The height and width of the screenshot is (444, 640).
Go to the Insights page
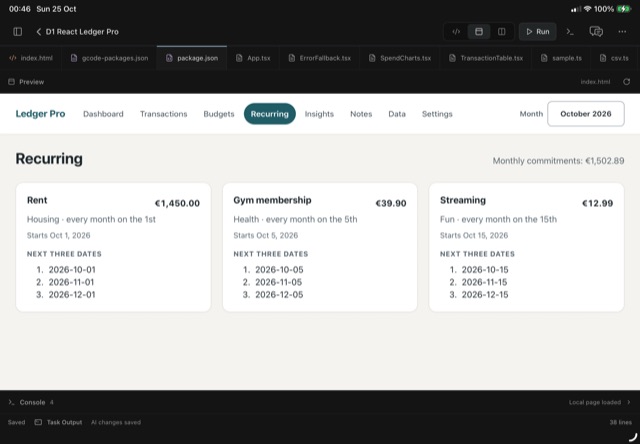tap(319, 114)
